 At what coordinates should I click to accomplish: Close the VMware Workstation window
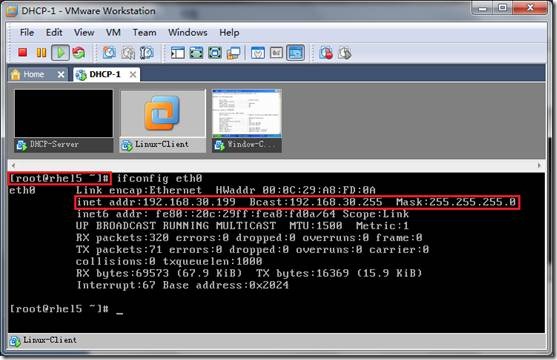(530, 8)
